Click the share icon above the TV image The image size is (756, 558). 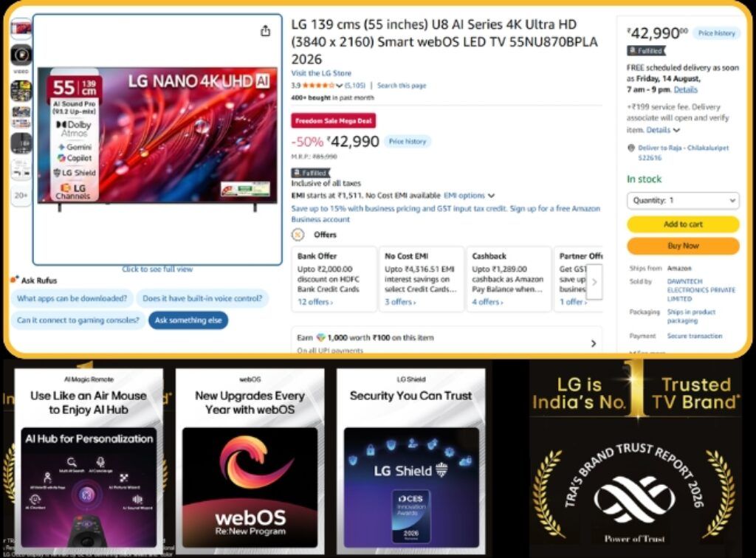pyautogui.click(x=265, y=31)
